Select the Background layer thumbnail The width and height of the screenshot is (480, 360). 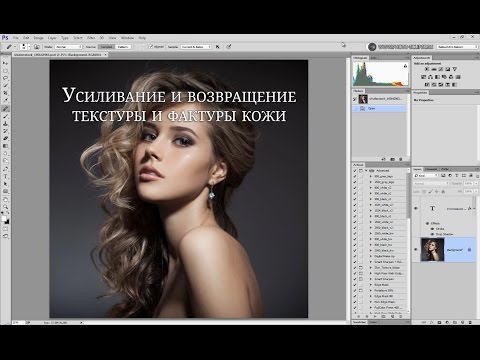tap(432, 249)
